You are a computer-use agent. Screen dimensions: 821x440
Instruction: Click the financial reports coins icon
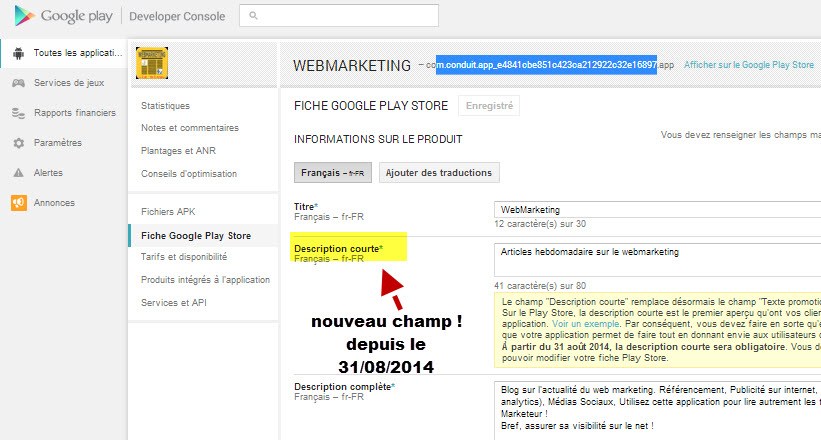18,113
